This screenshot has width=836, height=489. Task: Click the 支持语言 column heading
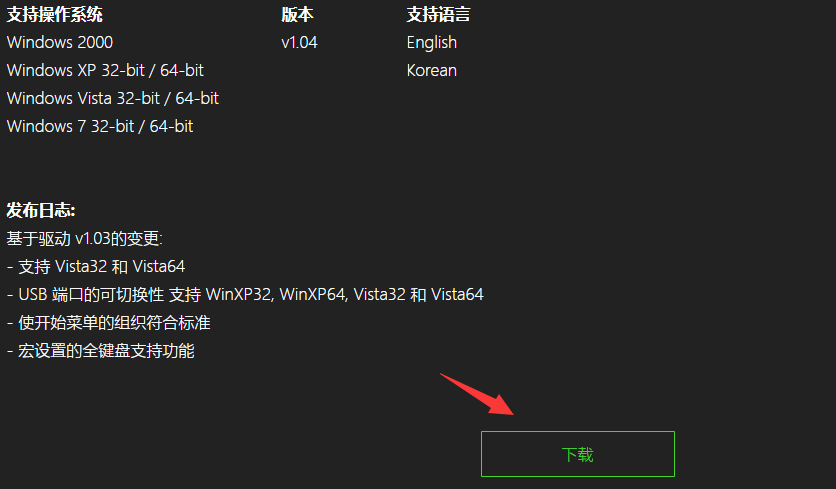[438, 14]
